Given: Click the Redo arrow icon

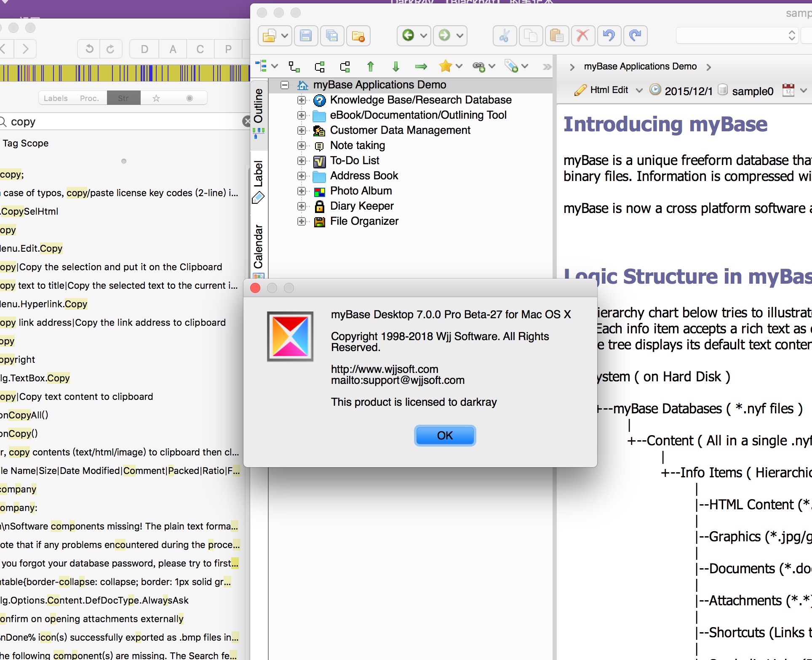Looking at the screenshot, I should pyautogui.click(x=635, y=36).
